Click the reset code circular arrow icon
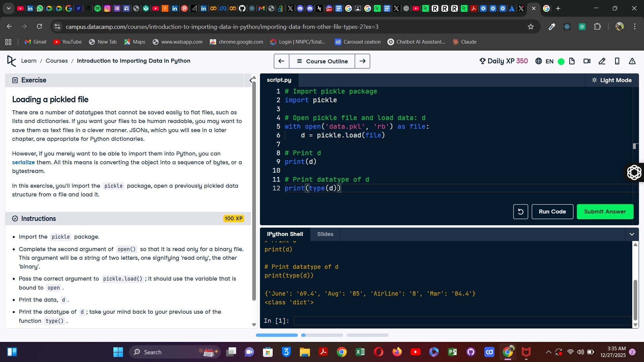Image resolution: width=644 pixels, height=362 pixels. pyautogui.click(x=520, y=212)
